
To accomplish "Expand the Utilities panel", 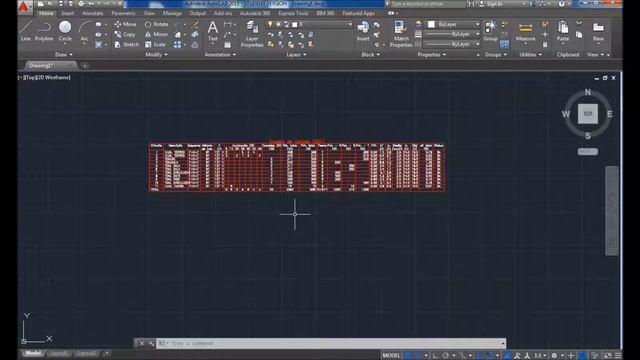I will [x=530, y=54].
